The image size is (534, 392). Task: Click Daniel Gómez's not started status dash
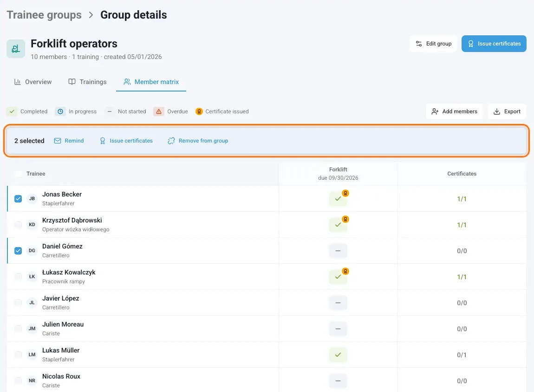(x=338, y=251)
